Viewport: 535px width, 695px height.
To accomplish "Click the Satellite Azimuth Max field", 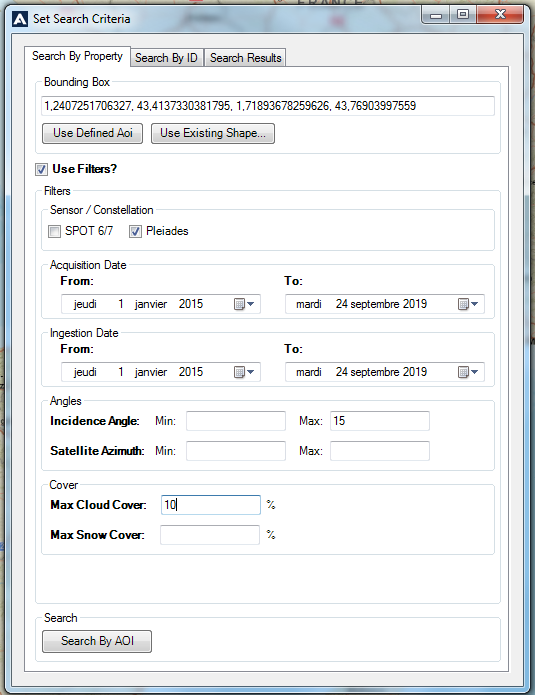I will [x=380, y=451].
